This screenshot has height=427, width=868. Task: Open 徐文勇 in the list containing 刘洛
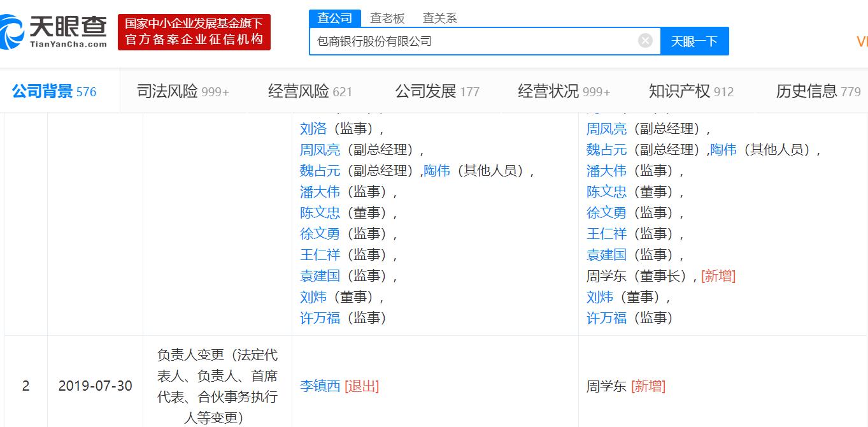[320, 234]
